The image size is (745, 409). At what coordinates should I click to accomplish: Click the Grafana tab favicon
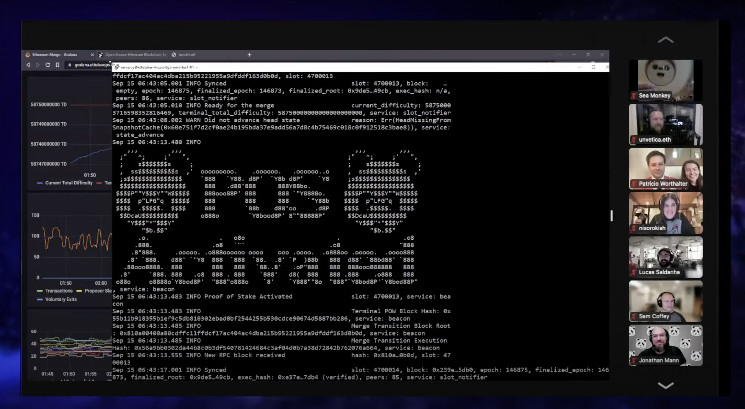click(28, 55)
